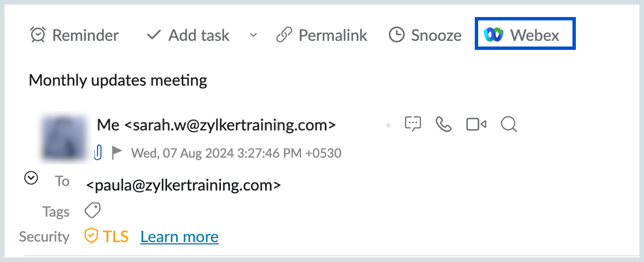Image resolution: width=644 pixels, height=262 pixels.
Task: Start a video call with sender
Action: click(476, 124)
